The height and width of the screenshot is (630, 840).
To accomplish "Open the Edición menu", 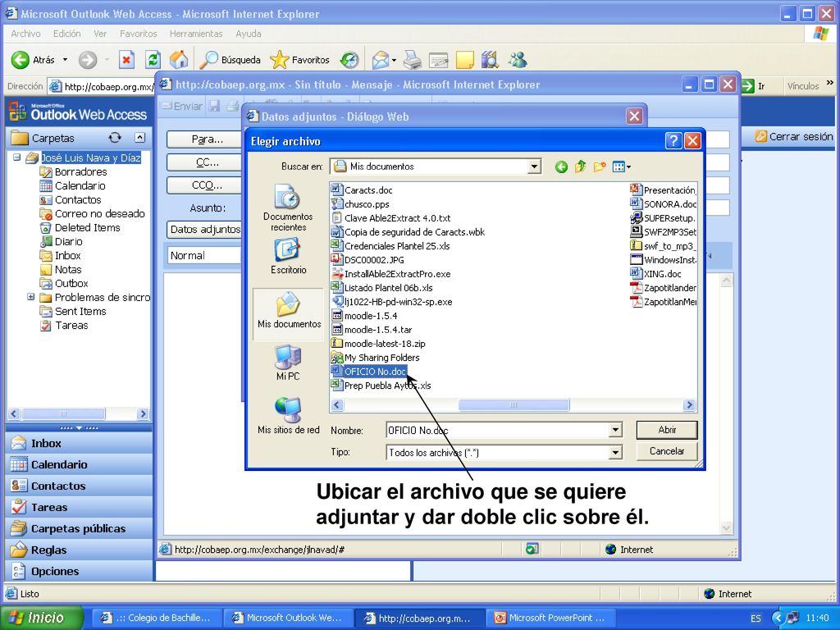I will click(67, 33).
